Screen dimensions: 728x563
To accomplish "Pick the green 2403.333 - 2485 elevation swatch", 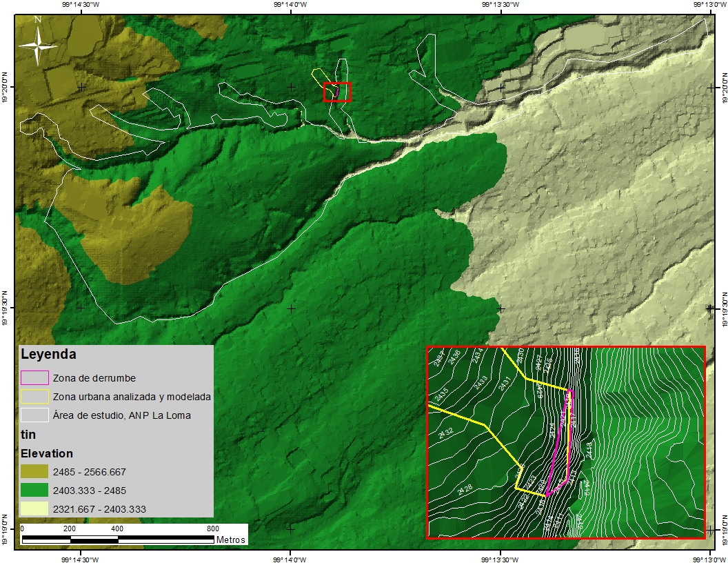I will pyautogui.click(x=34, y=491).
